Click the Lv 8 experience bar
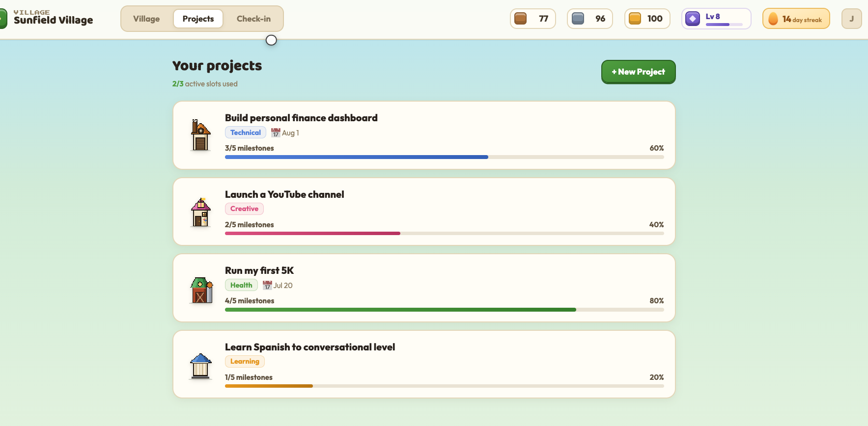The image size is (868, 426). coord(724,25)
